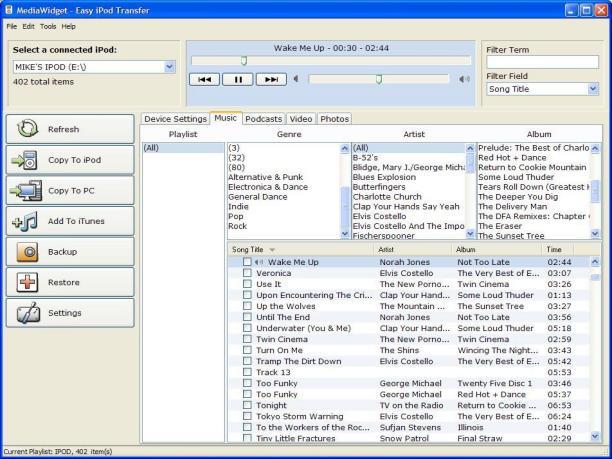The height and width of the screenshot is (459, 612).
Task: Click the Sufjan Stevens artist cell
Action: coord(410,427)
